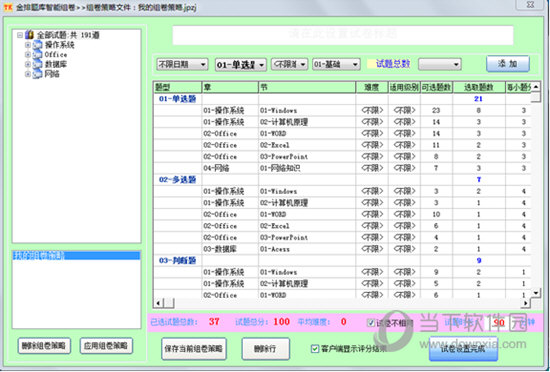Select 我的组卷策略 in strategy list

76,256
